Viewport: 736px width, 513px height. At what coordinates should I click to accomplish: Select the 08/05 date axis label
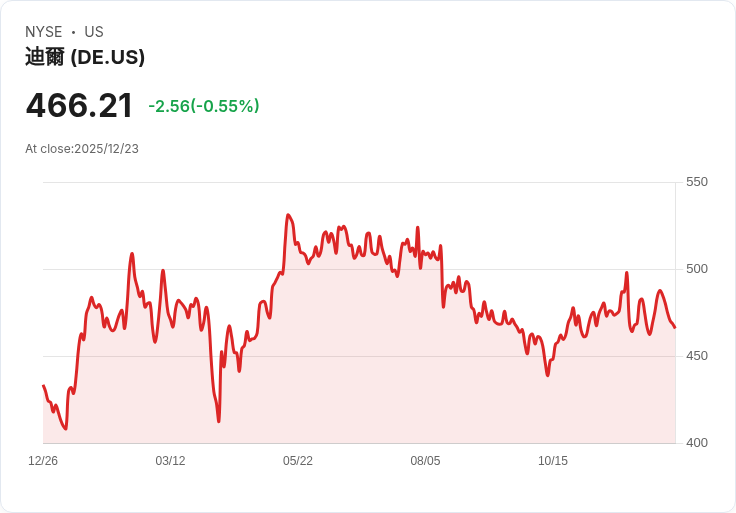pos(425,461)
